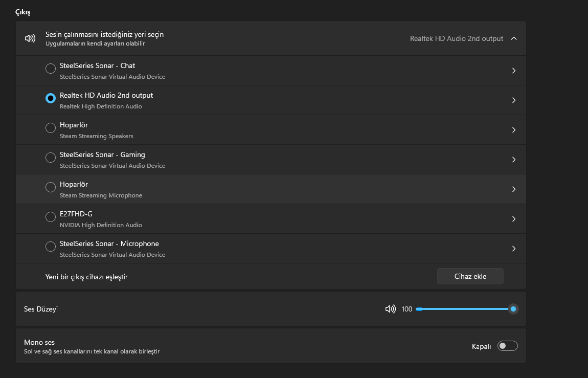Image resolution: width=588 pixels, height=378 pixels.
Task: Open Steam Streaming Speakers properties chevron
Action: click(x=514, y=130)
